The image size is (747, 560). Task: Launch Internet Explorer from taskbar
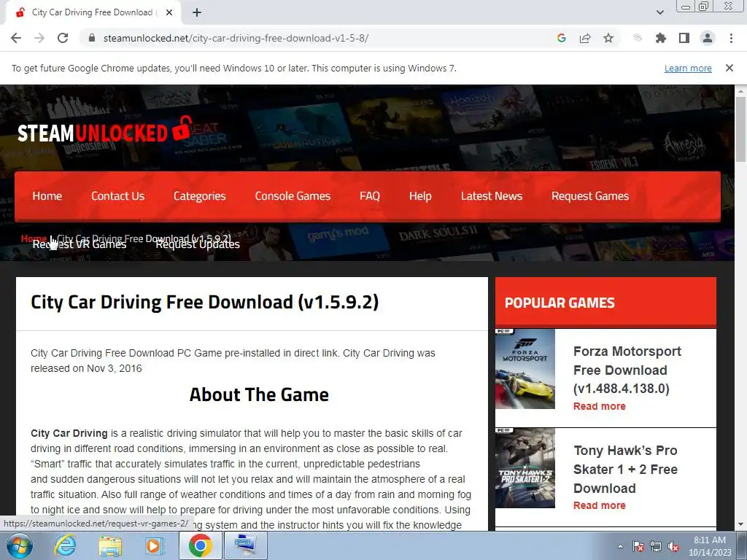pyautogui.click(x=65, y=545)
